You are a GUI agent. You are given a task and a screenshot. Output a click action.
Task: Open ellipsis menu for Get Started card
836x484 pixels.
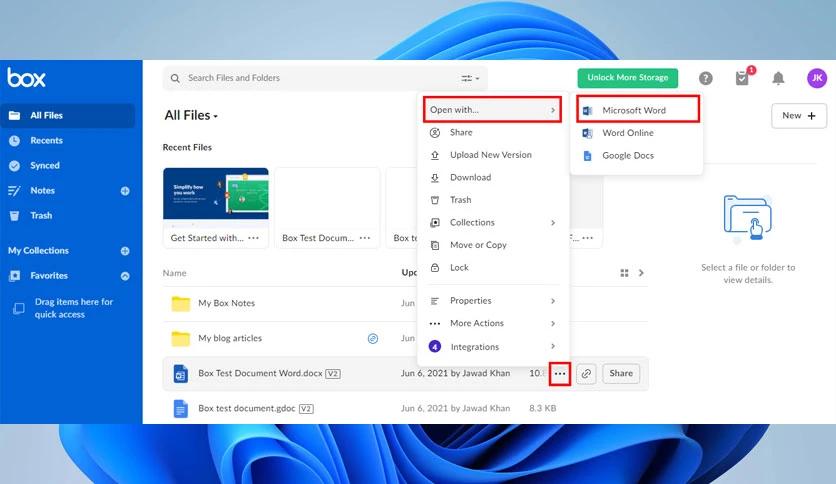[254, 238]
